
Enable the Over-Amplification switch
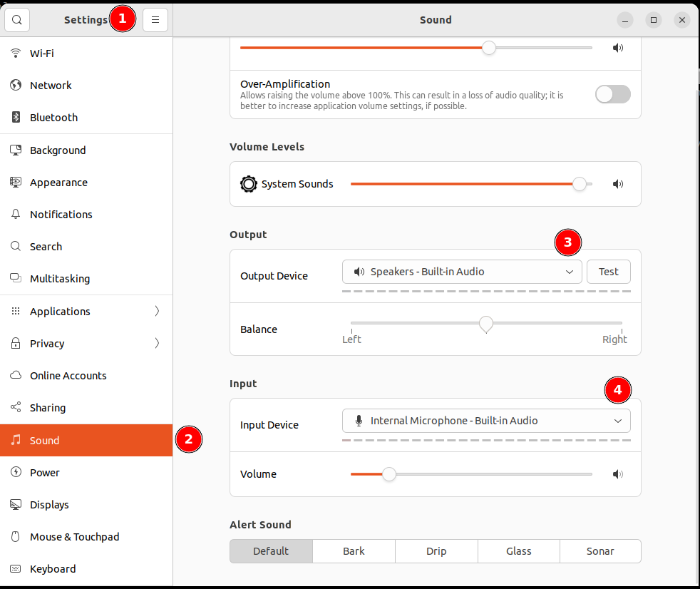coord(612,94)
